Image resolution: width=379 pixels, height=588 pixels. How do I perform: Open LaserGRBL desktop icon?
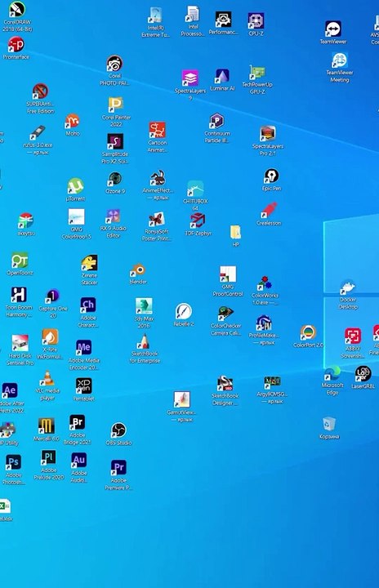point(363,374)
